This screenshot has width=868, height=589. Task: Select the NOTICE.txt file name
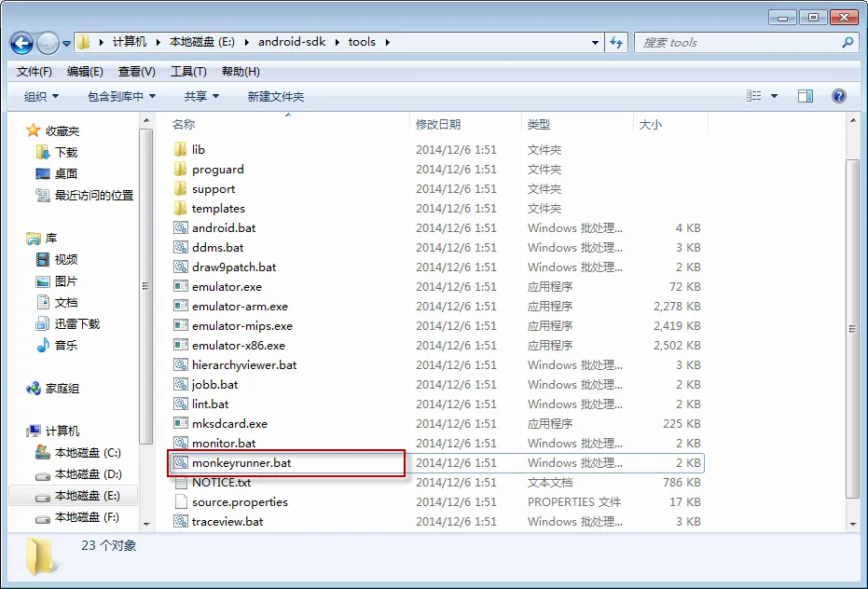[x=222, y=482]
